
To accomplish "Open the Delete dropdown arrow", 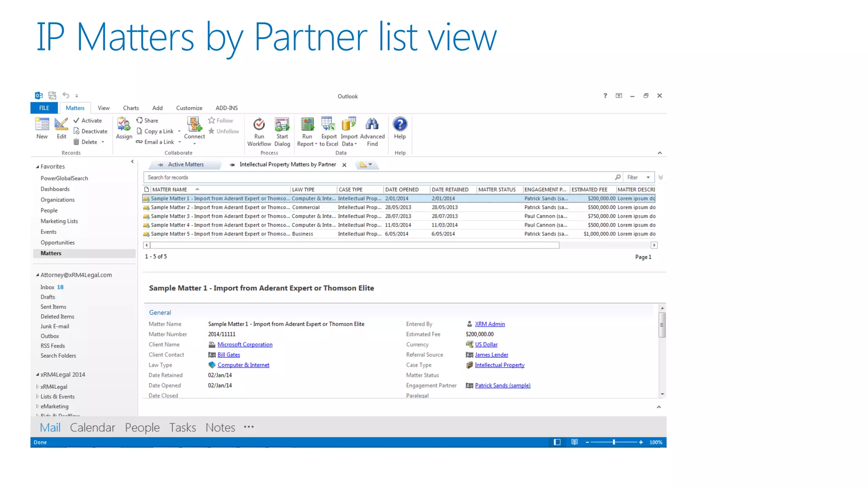I will [x=103, y=142].
